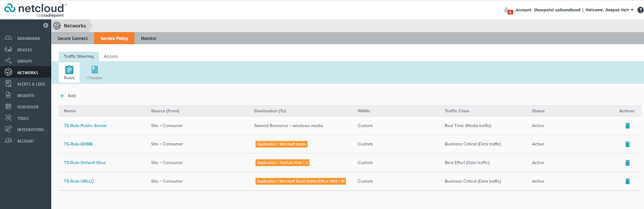Viewport: 644px width, 209px height.
Task: Select the Classes book icon
Action: 95,69
